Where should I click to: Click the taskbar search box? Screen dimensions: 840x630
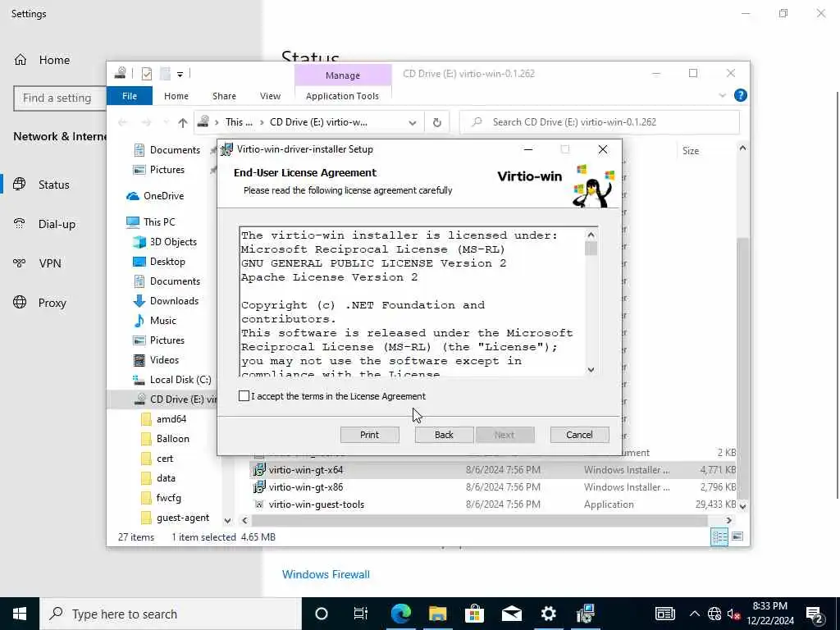[x=171, y=614]
